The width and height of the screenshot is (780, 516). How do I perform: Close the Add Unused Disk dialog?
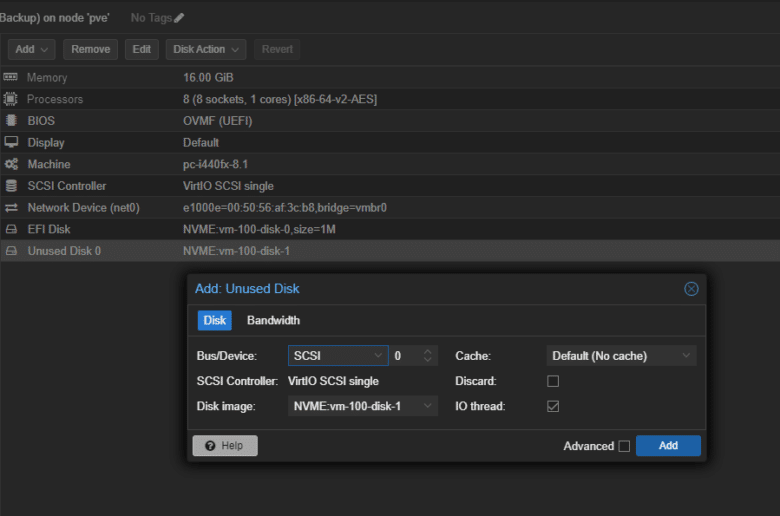[691, 289]
